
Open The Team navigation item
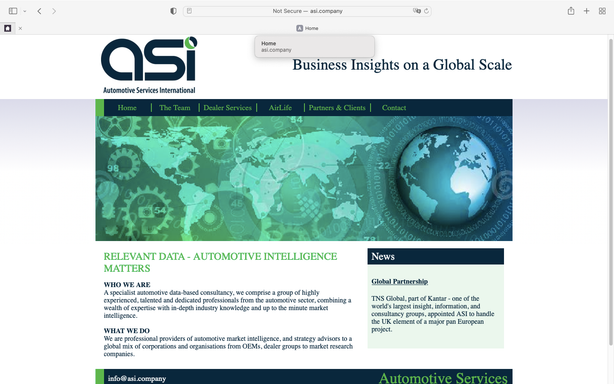click(175, 108)
